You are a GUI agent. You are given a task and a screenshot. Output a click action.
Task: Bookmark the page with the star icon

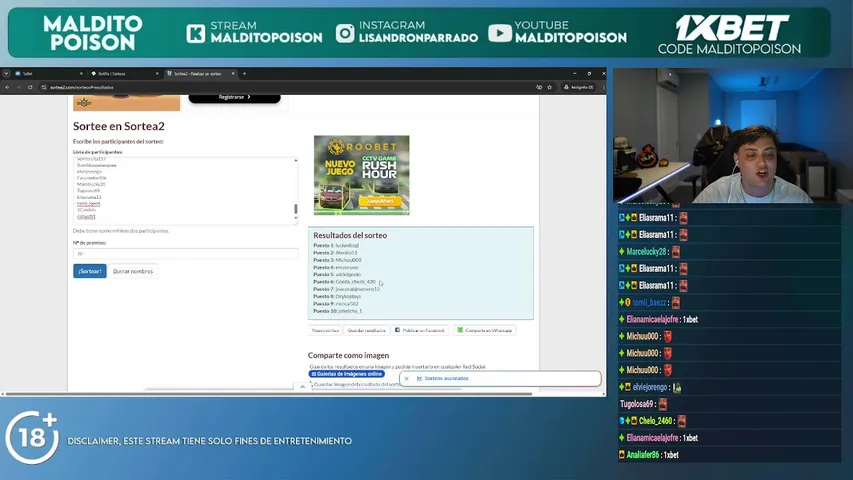pyautogui.click(x=549, y=87)
